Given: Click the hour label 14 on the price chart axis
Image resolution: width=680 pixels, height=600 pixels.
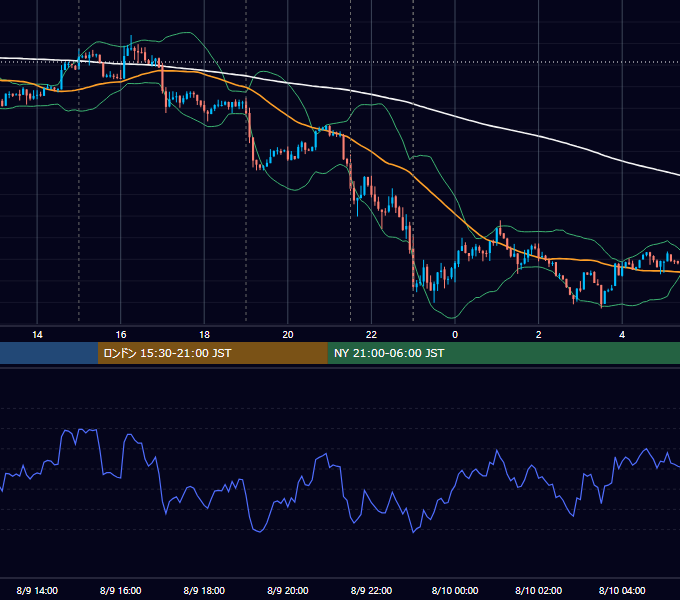Looking at the screenshot, I should [x=37, y=335].
